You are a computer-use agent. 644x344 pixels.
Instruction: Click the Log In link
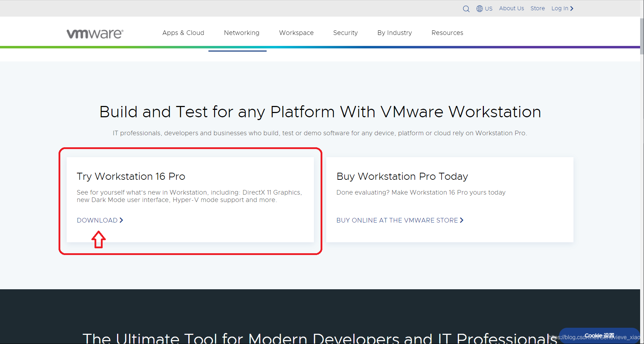coord(562,8)
